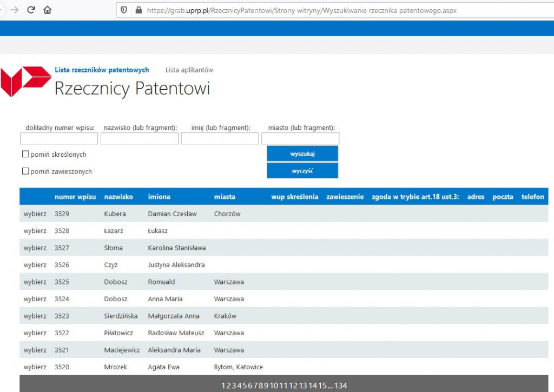The height and width of the screenshot is (392, 554).
Task: Select wybierz for entry 3526 Czyż
Action: tap(35, 264)
